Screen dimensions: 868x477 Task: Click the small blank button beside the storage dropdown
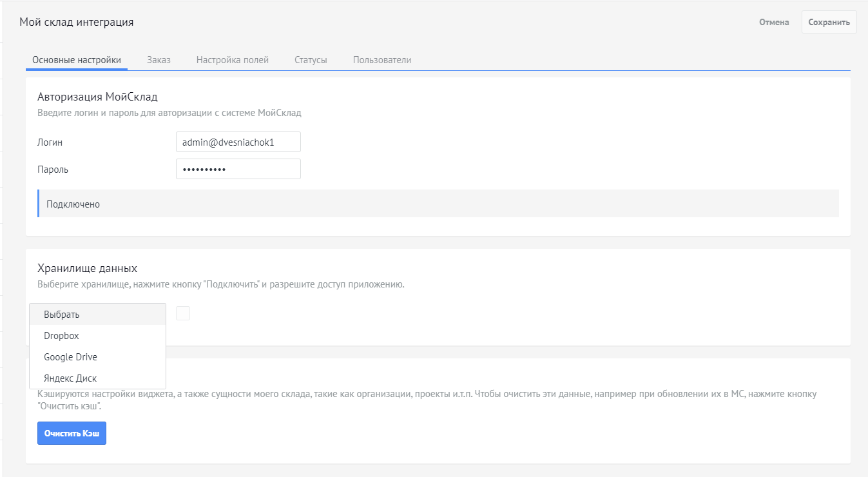[x=183, y=313]
